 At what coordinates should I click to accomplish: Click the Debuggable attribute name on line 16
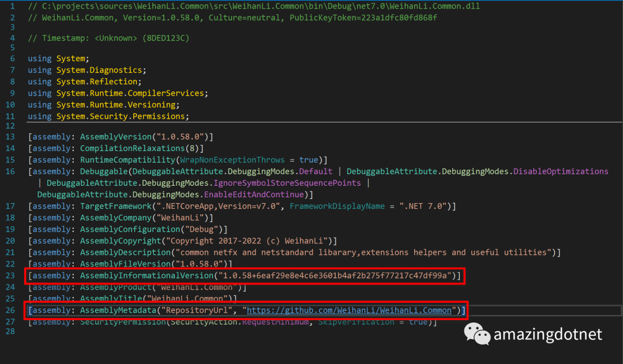coord(104,171)
